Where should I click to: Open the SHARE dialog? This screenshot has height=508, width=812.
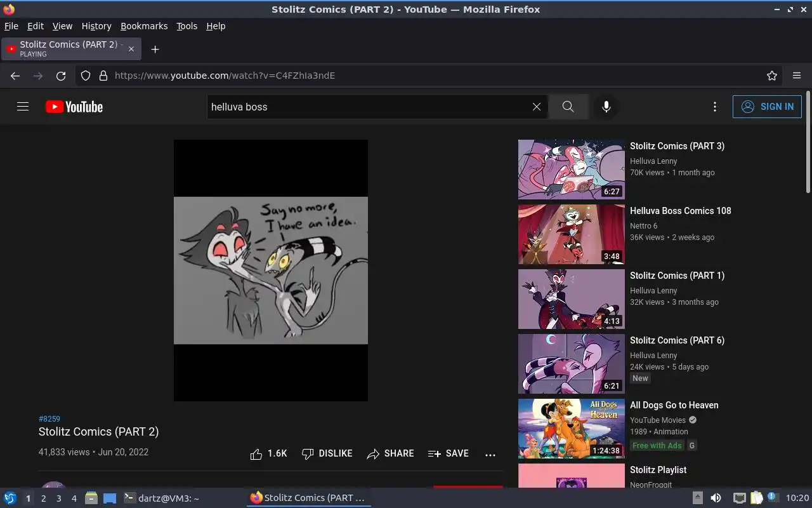click(x=390, y=453)
